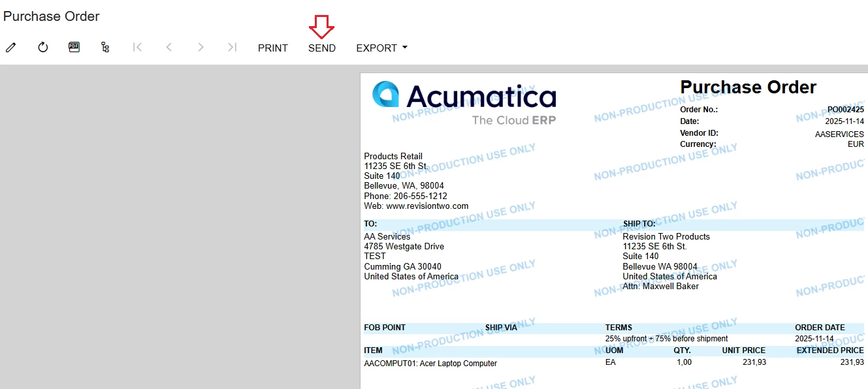This screenshot has height=389, width=868.
Task: Go to next page arrow
Action: pos(201,47)
